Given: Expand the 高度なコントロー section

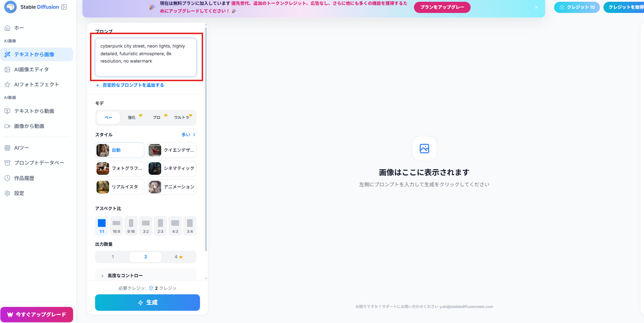Looking at the screenshot, I should point(125,276).
